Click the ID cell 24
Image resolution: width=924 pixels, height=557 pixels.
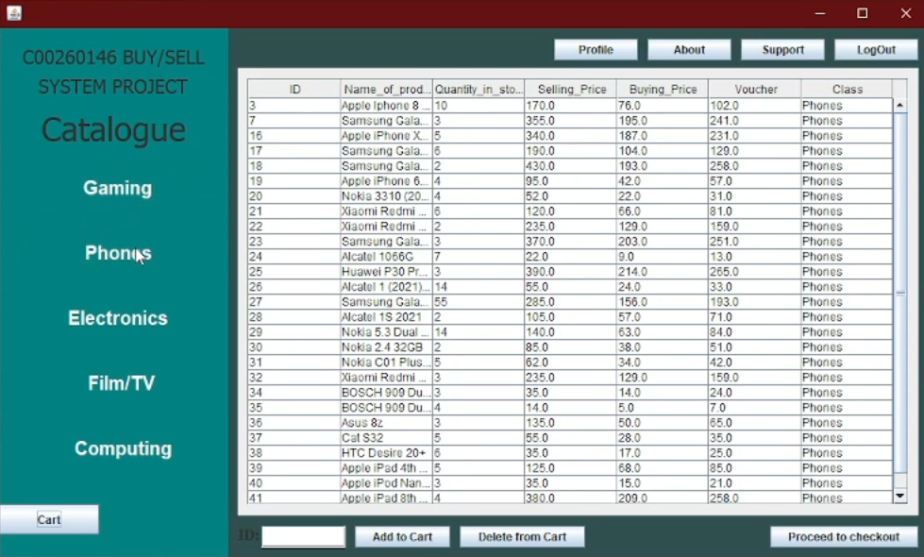[x=294, y=256]
